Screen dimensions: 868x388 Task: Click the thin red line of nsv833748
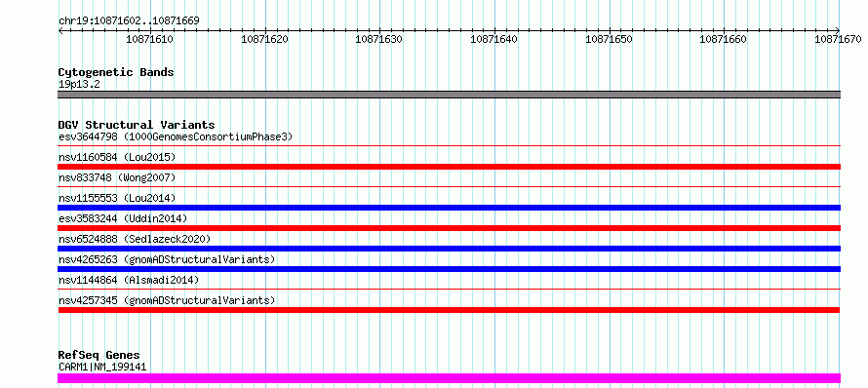[449, 187]
